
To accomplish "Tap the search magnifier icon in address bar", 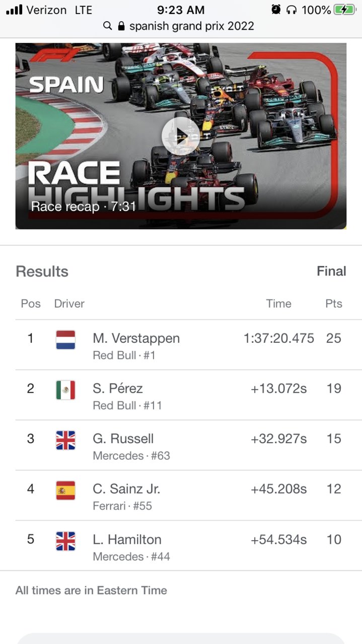I will coord(107,26).
